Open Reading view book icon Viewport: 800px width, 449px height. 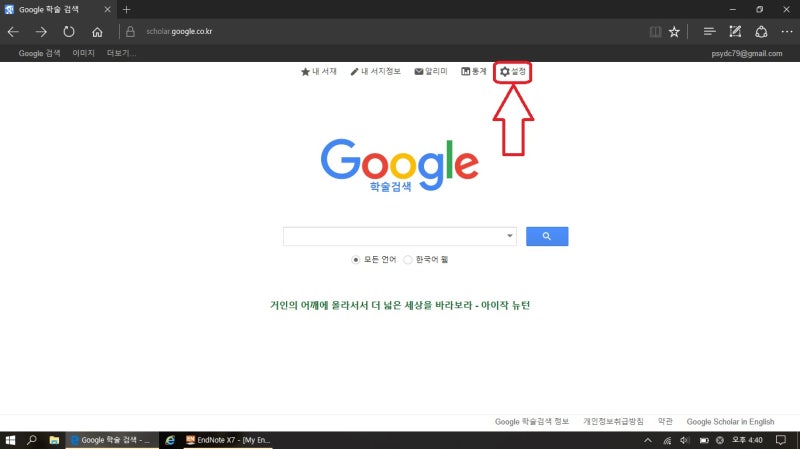656,32
